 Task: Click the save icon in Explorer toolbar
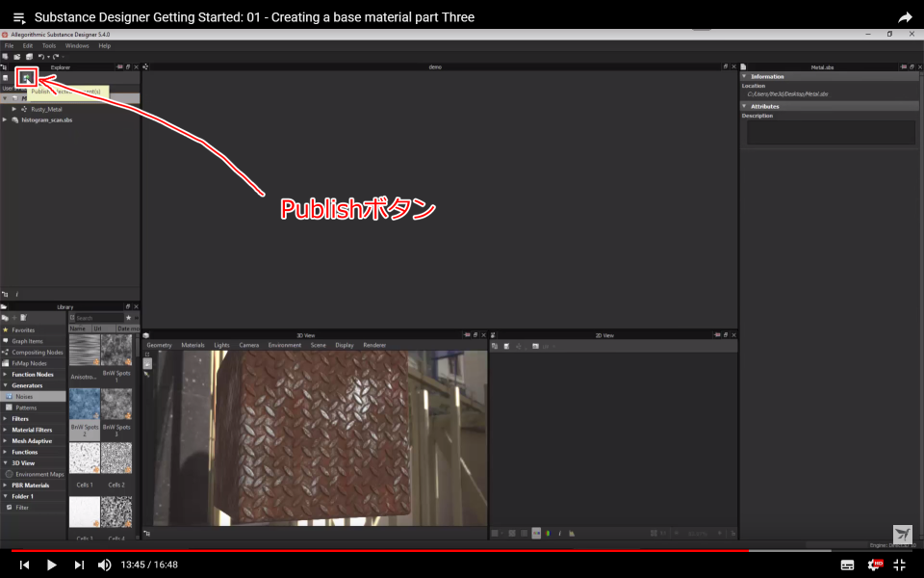pyautogui.click(x=6, y=78)
